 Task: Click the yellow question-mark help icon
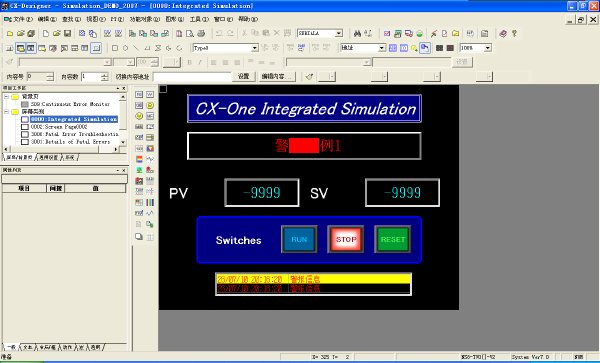coord(514,34)
